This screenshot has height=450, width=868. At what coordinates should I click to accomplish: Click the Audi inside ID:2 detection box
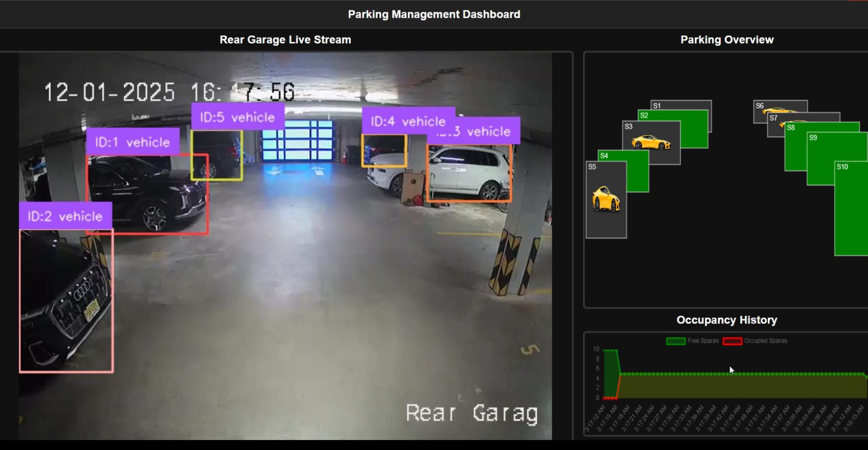tap(66, 301)
